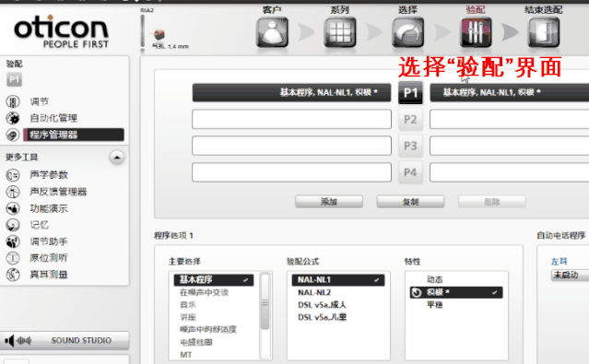
Task: Click the hearing aid device icon near RIA2
Action: click(x=159, y=35)
